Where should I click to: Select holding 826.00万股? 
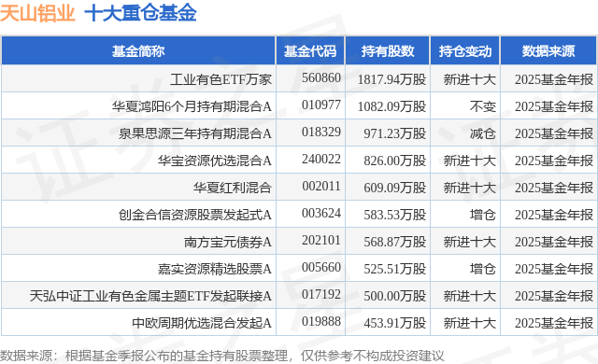click(394, 161)
